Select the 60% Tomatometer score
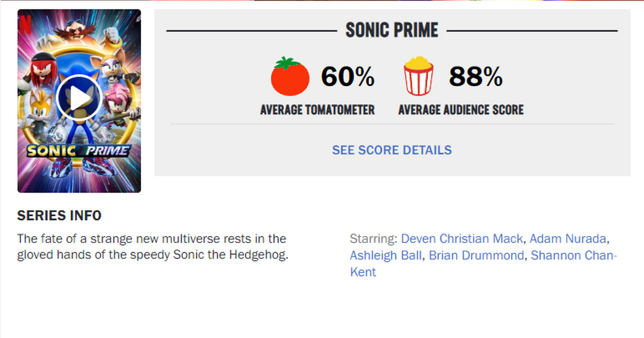The width and height of the screenshot is (644, 338). 347,77
